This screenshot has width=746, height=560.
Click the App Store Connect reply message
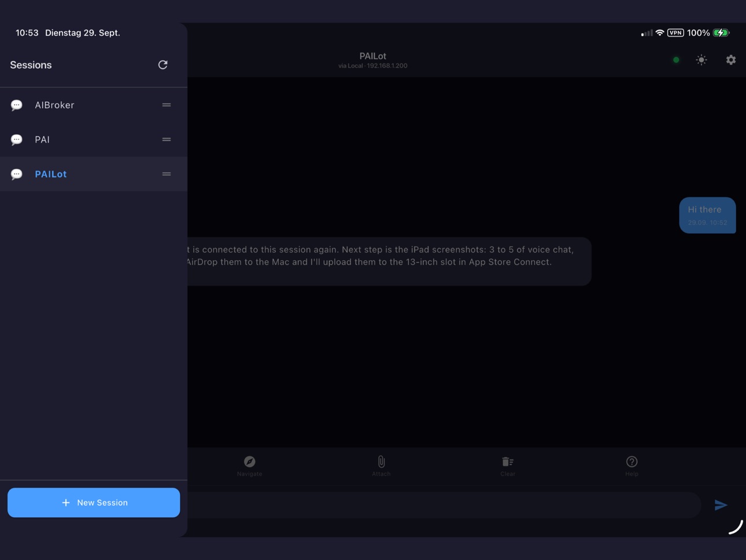pyautogui.click(x=389, y=261)
